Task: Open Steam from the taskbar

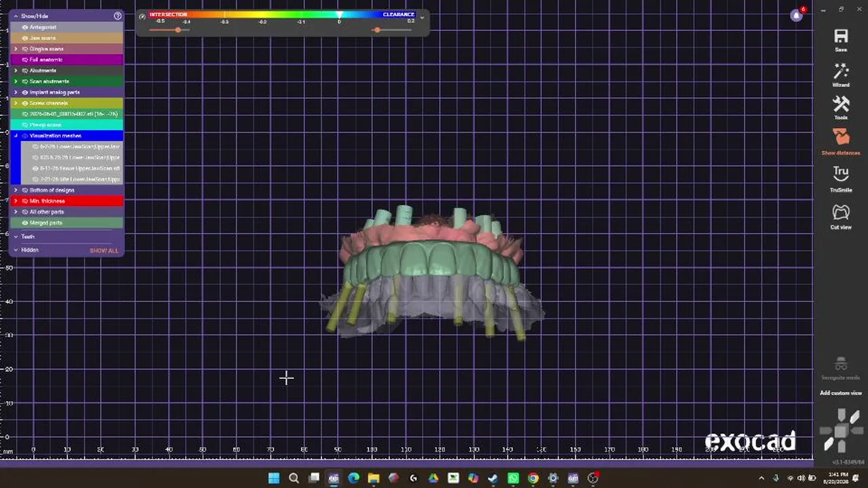Action: click(x=493, y=479)
